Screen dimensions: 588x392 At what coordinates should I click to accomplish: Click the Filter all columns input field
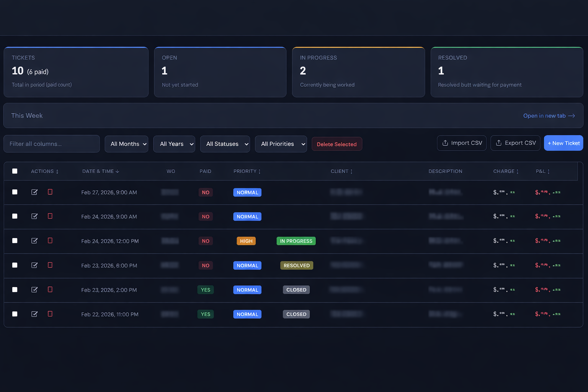(51, 144)
